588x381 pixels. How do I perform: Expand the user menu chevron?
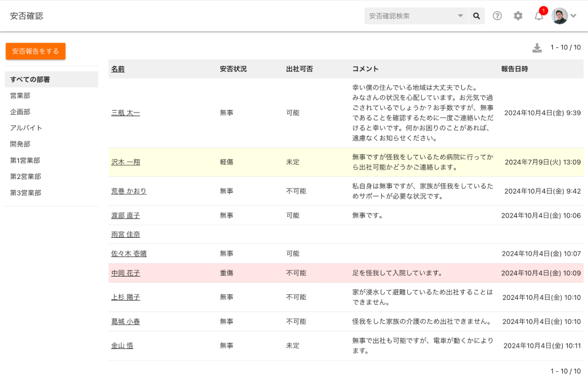tap(573, 16)
